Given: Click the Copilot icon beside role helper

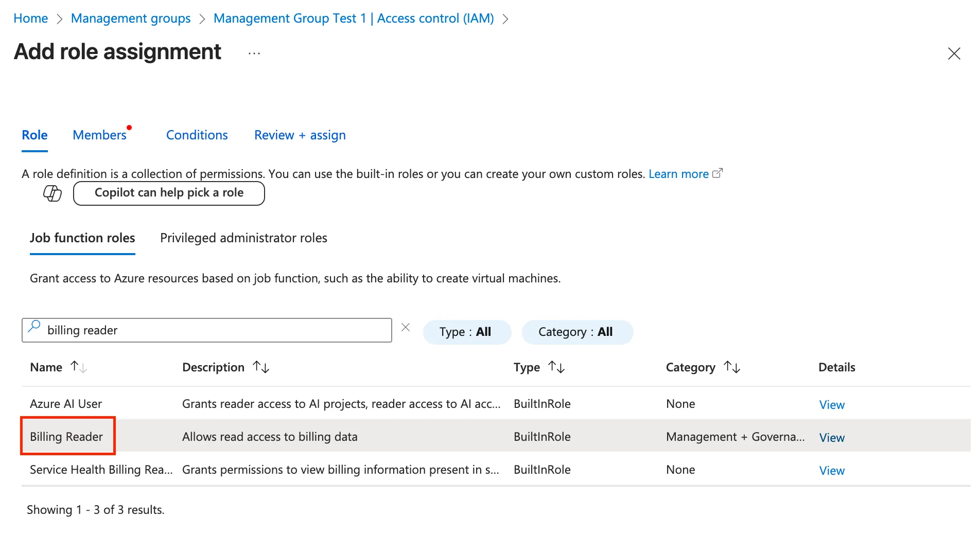Looking at the screenshot, I should tap(52, 193).
